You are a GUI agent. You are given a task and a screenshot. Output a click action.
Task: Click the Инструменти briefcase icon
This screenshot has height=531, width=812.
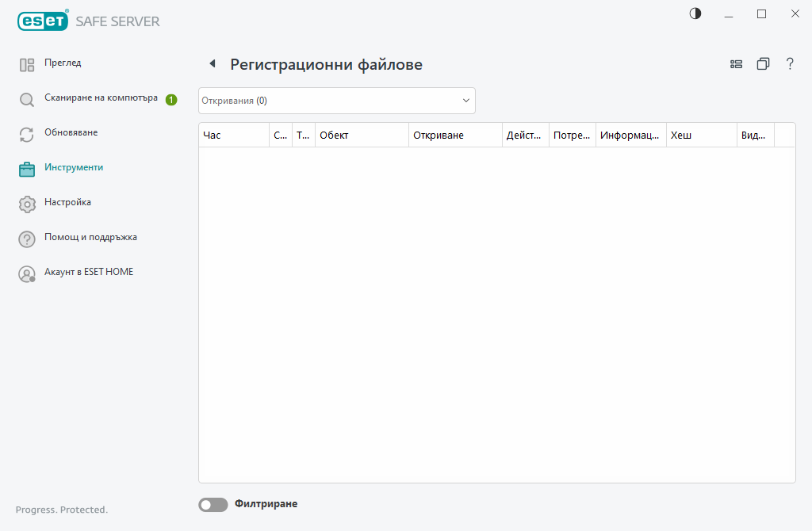point(27,170)
